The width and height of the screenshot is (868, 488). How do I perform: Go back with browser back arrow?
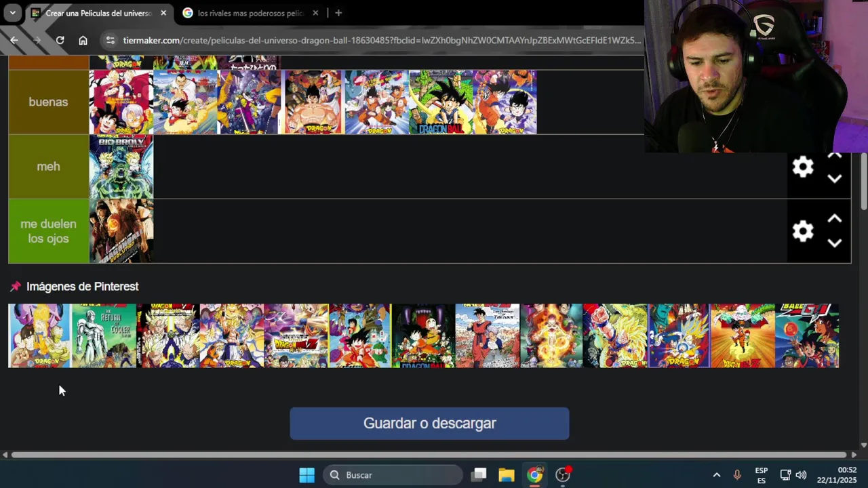click(x=14, y=40)
